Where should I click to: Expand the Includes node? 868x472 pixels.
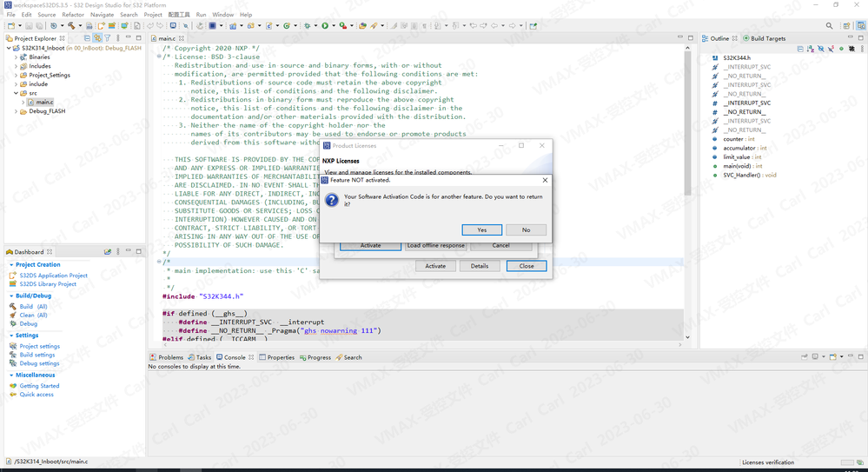16,66
